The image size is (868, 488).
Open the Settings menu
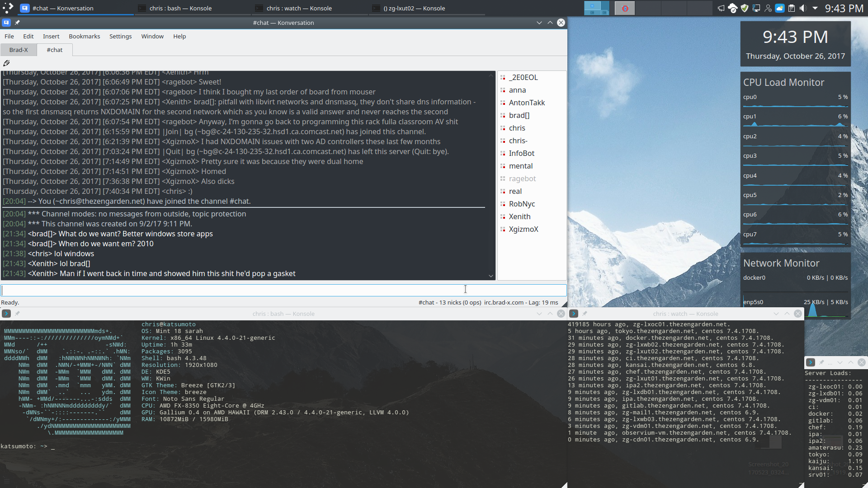point(120,36)
